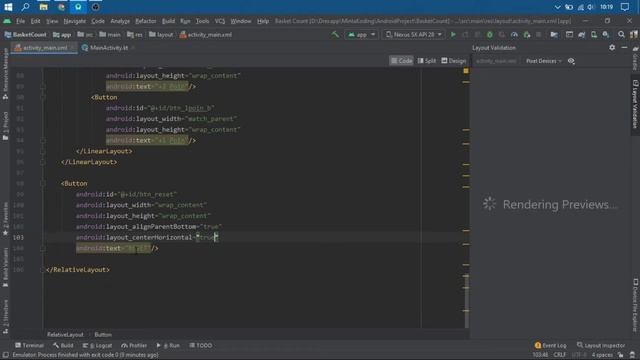Click the Sync Project with Gradle Files icon
Image resolution: width=640 pixels, height=360 pixels.
click(582, 35)
